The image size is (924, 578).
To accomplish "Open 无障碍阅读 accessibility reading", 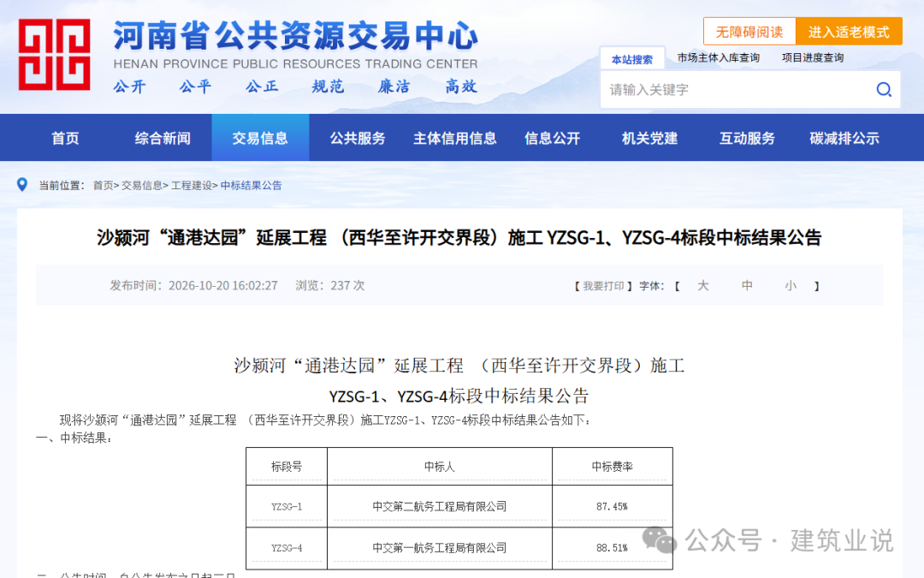I will click(749, 32).
